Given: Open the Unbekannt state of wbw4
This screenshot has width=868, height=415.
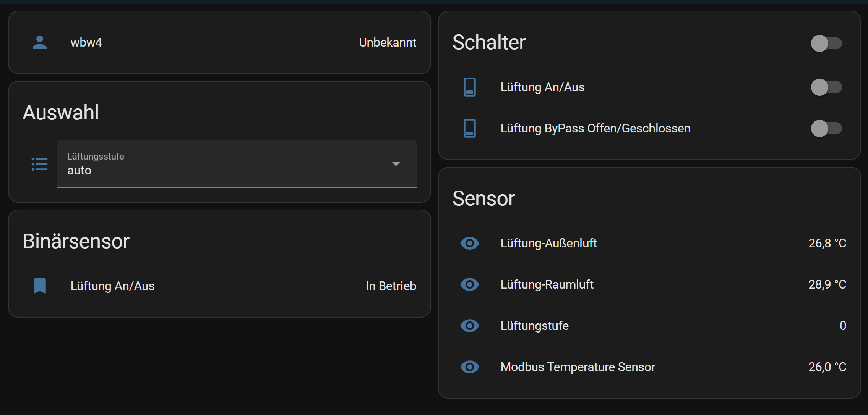Looking at the screenshot, I should click(x=388, y=42).
